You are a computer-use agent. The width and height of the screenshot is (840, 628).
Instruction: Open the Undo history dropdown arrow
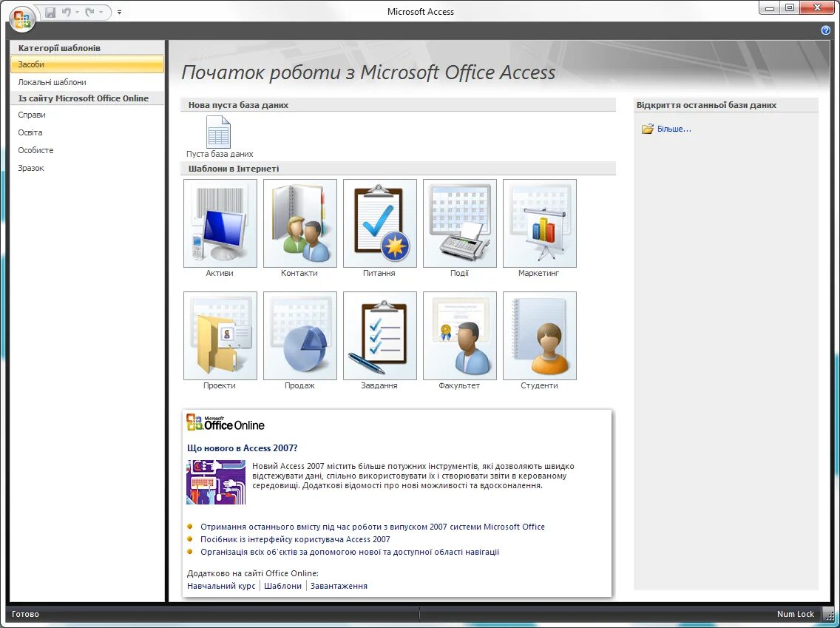click(77, 13)
